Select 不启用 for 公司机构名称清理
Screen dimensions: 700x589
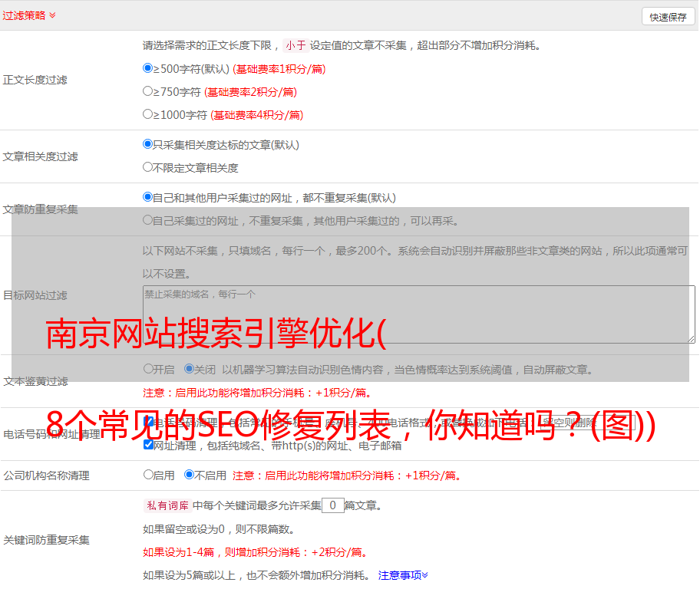(x=189, y=474)
